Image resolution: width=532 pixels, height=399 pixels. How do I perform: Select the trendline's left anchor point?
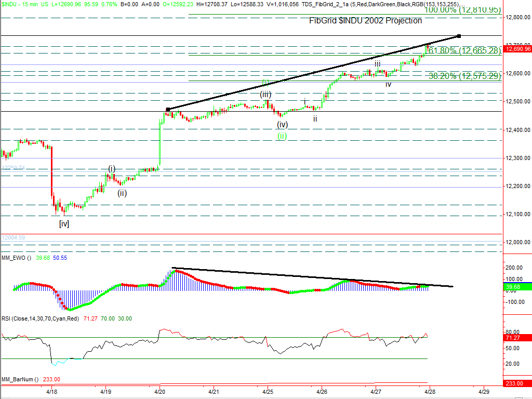point(168,109)
